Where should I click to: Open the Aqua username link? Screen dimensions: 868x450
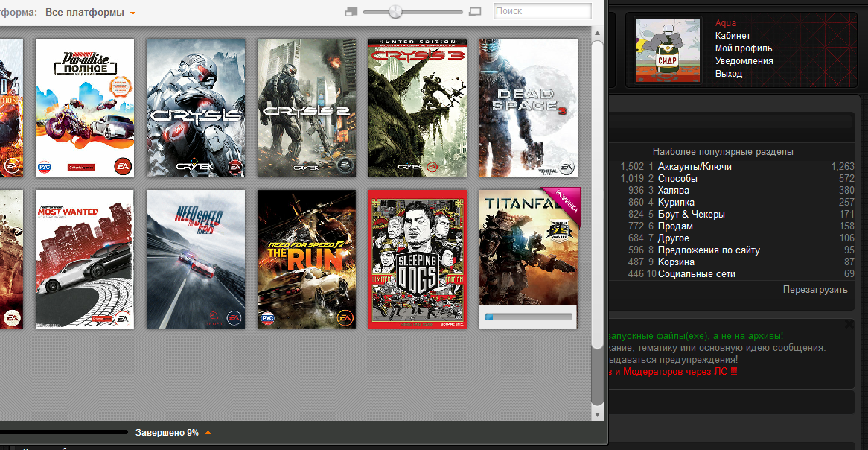726,22
